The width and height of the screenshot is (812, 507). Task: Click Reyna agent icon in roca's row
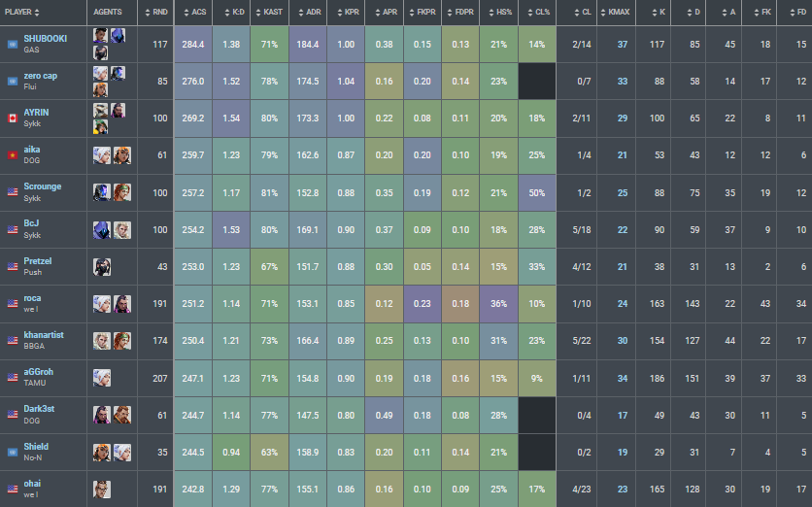coord(122,303)
